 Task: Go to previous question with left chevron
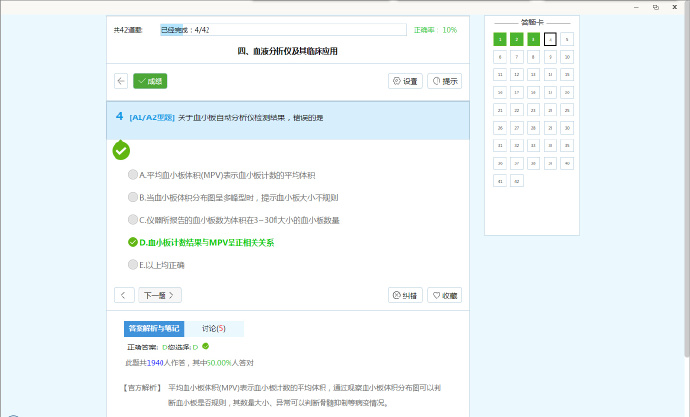click(x=124, y=295)
